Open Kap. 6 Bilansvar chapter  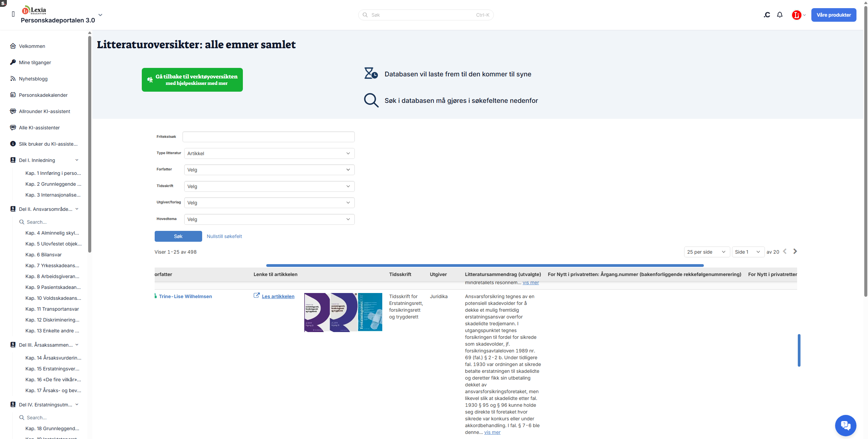(x=43, y=255)
